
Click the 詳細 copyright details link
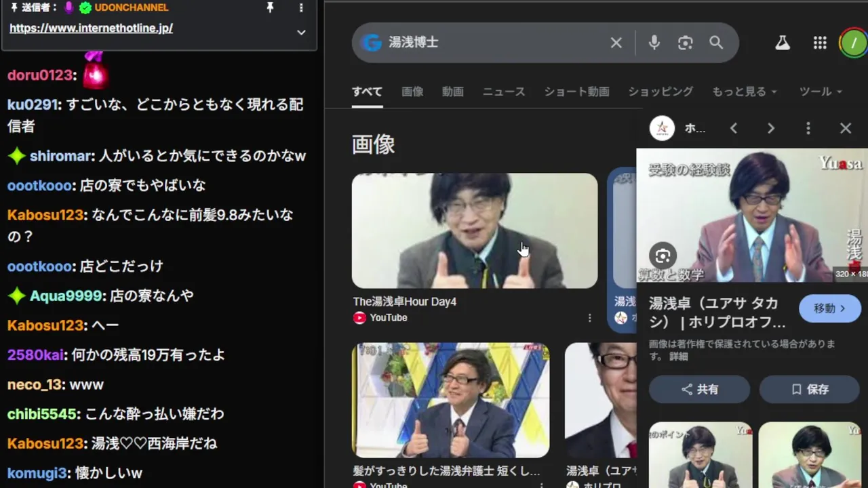click(x=679, y=356)
